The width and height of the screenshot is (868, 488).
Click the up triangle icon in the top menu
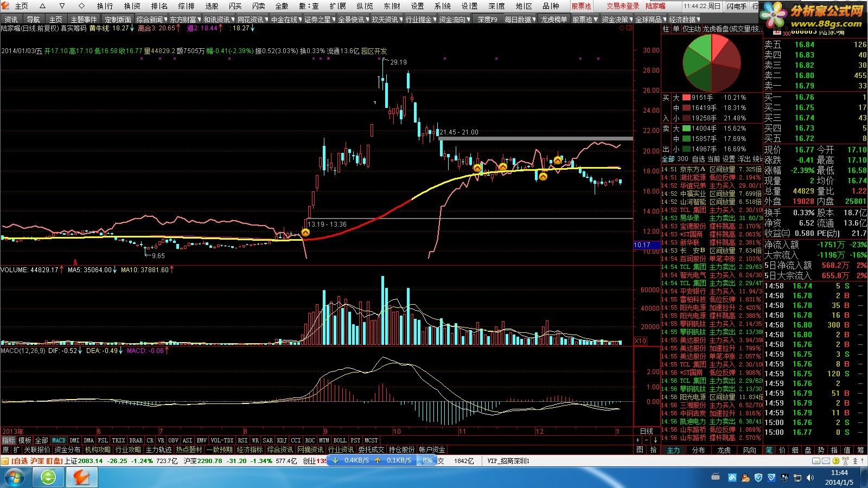tap(43, 6)
